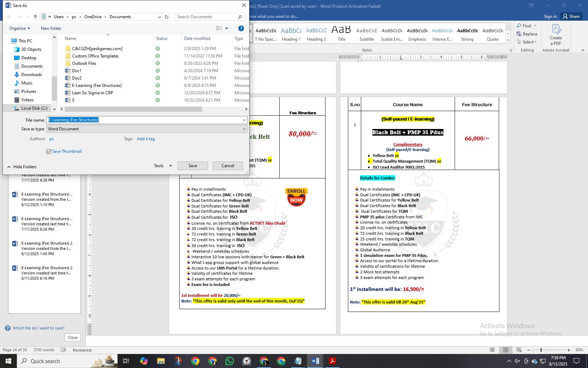Switch to Read Mode view icon
Viewport: 588px width, 368px height.
click(492, 350)
